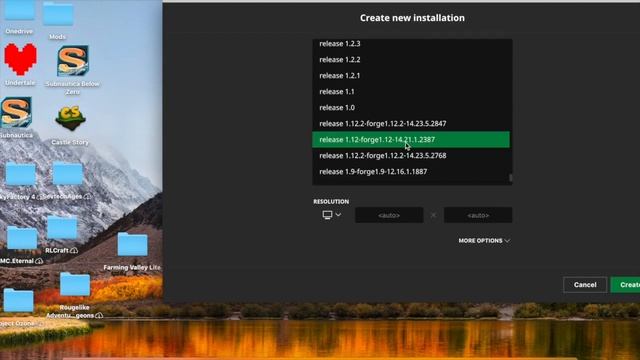This screenshot has height=360, width=640.
Task: Open the Subnautica desktop shortcut
Action: [16, 112]
